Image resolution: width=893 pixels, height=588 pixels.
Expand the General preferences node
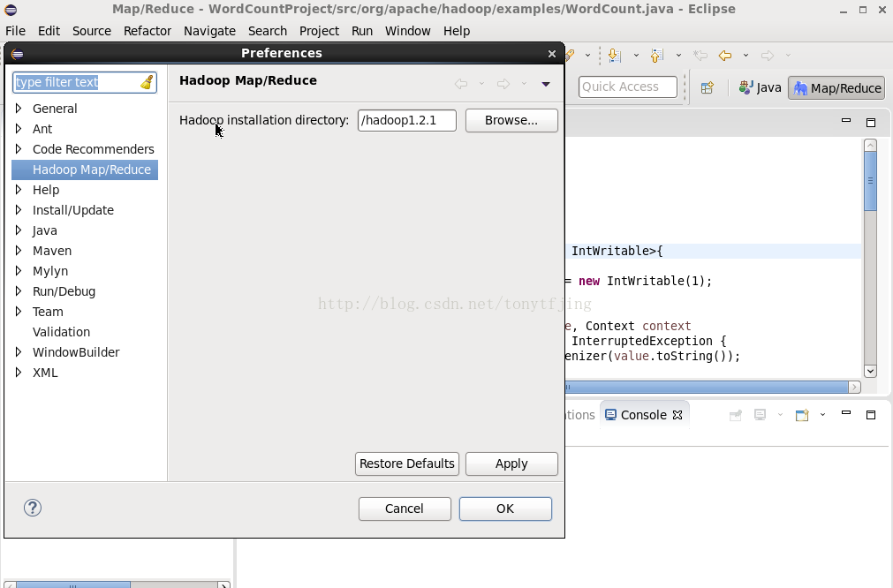(x=19, y=108)
